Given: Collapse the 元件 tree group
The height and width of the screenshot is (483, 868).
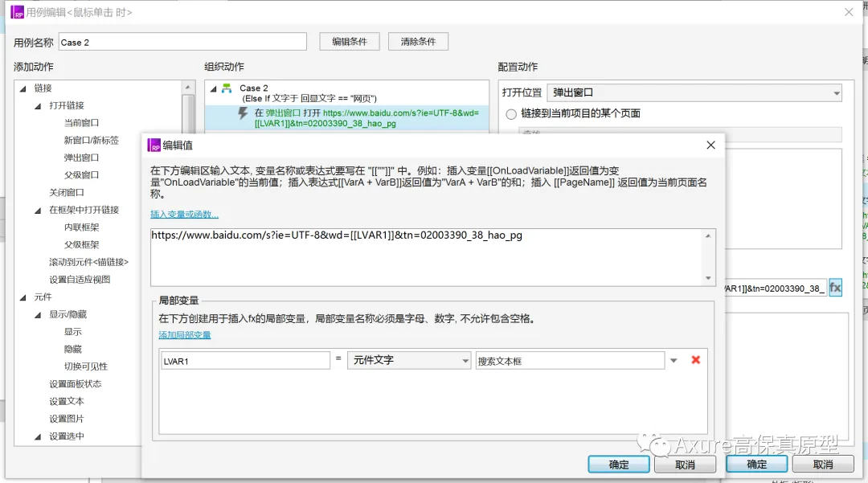Looking at the screenshot, I should click(23, 297).
